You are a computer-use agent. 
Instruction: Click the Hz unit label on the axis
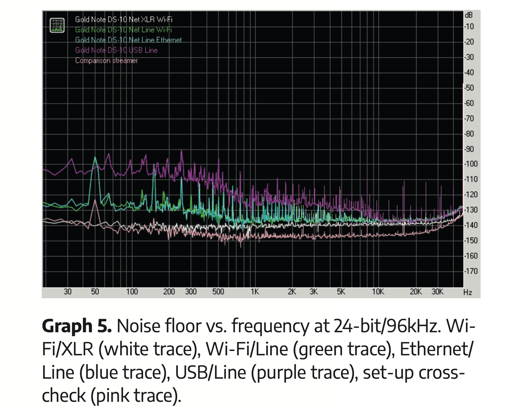pos(468,292)
